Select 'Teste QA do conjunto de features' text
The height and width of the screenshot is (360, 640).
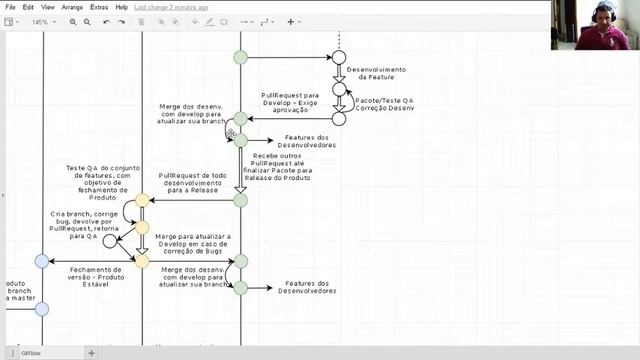tap(103, 182)
